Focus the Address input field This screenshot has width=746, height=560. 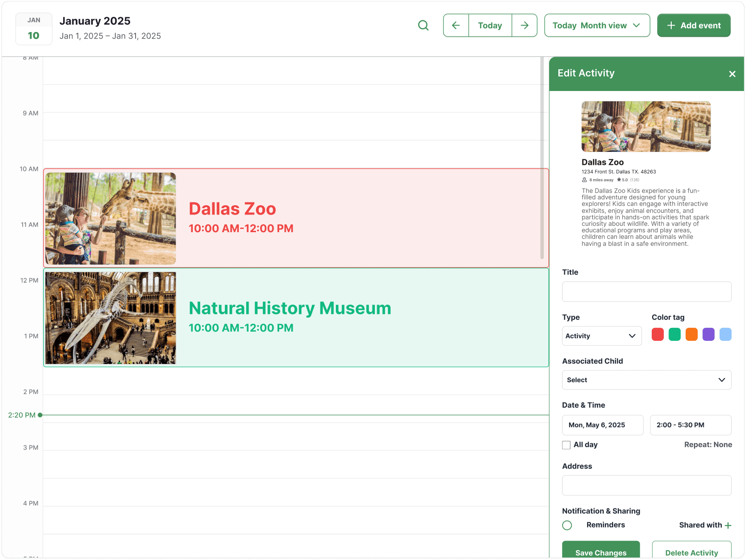(647, 485)
